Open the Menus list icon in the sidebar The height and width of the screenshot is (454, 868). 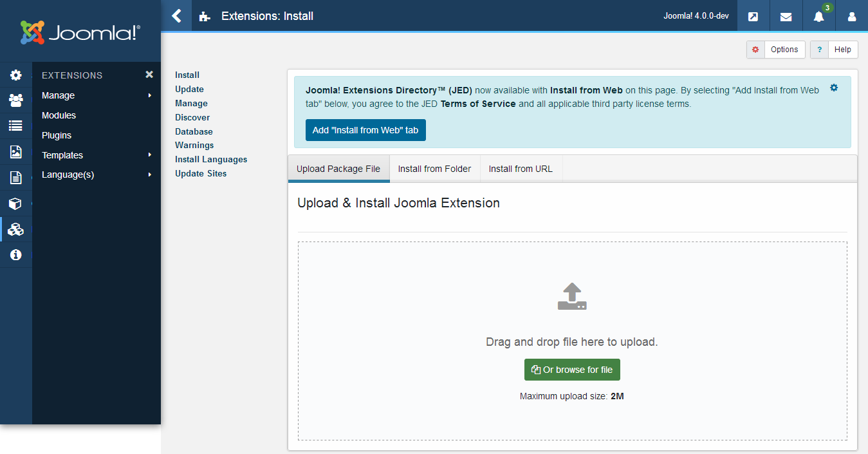pos(15,126)
